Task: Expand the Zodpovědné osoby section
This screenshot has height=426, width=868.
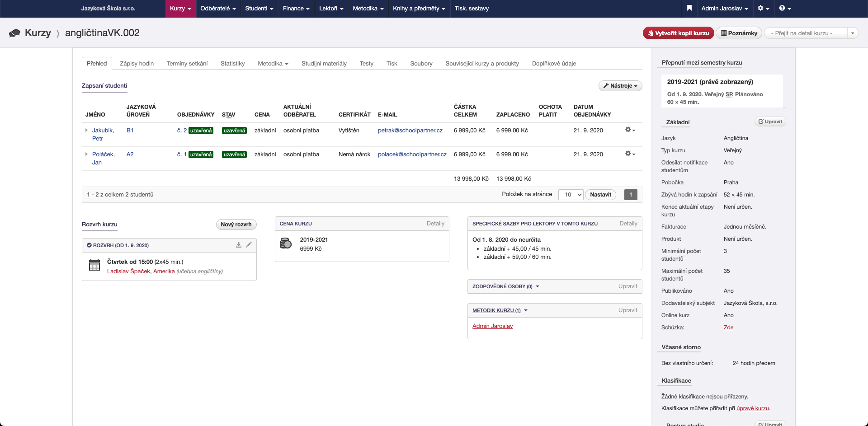Action: pos(506,286)
